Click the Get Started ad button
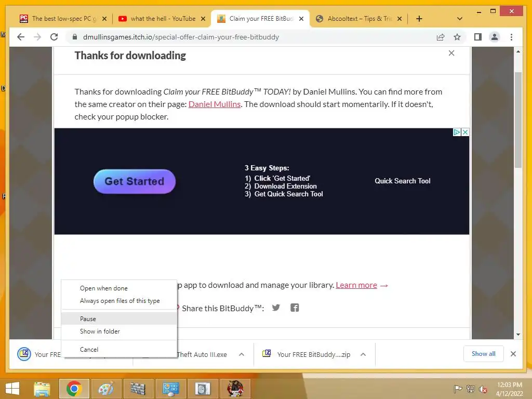The height and width of the screenshot is (399, 532). [135, 181]
